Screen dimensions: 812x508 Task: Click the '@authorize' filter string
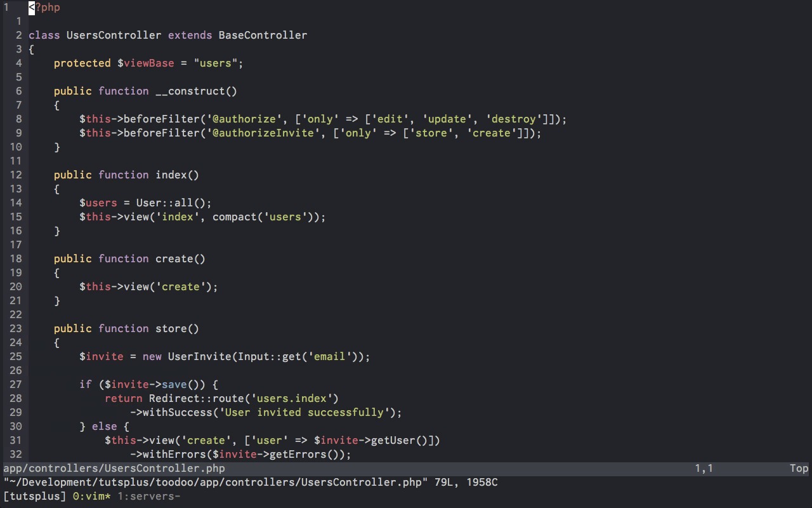[x=244, y=119]
